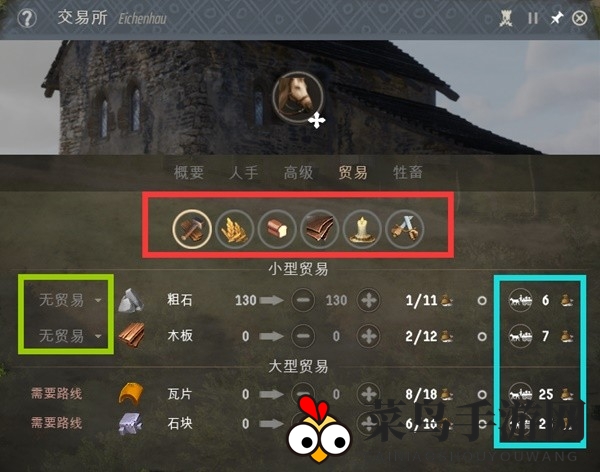Screen dimensions: 600x472
Task: Select the bread food category icon
Action: [x=277, y=229]
